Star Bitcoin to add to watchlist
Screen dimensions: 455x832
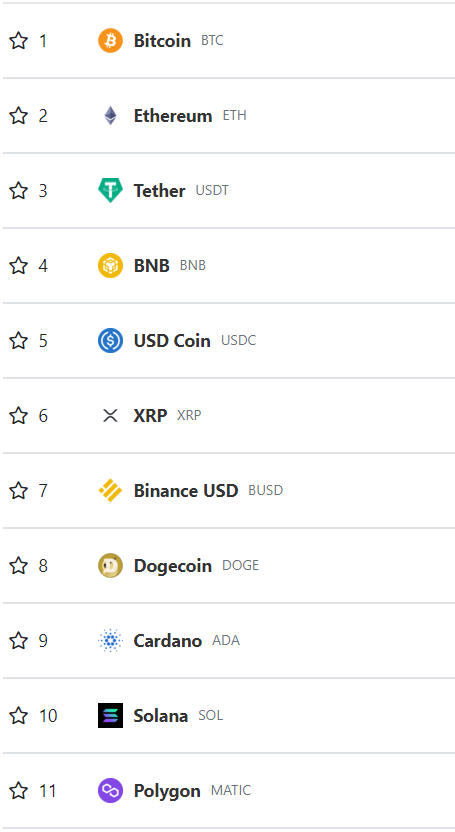19,40
